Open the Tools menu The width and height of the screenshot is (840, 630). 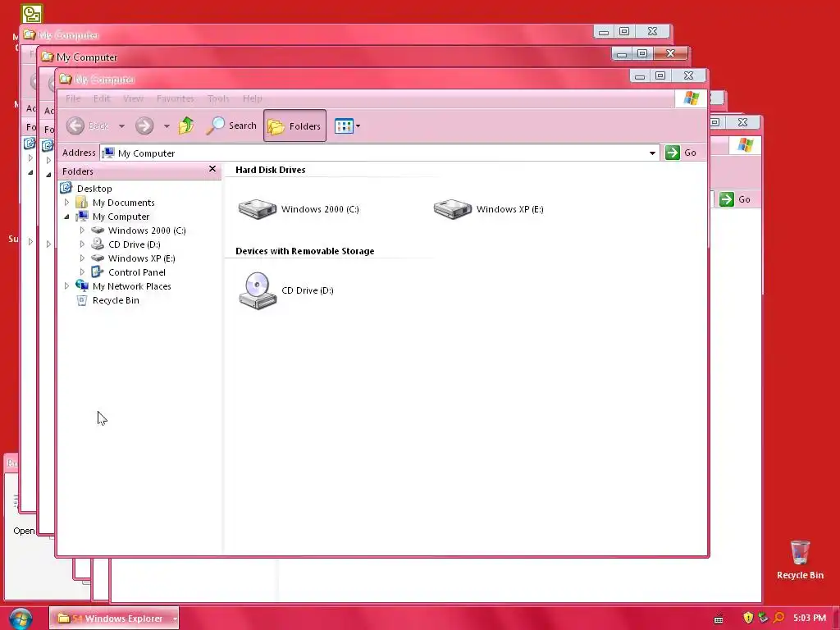(x=218, y=98)
